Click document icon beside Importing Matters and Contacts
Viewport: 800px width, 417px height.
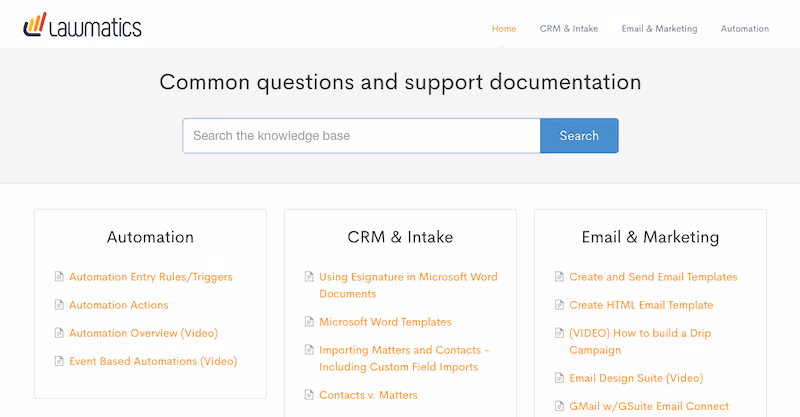309,350
